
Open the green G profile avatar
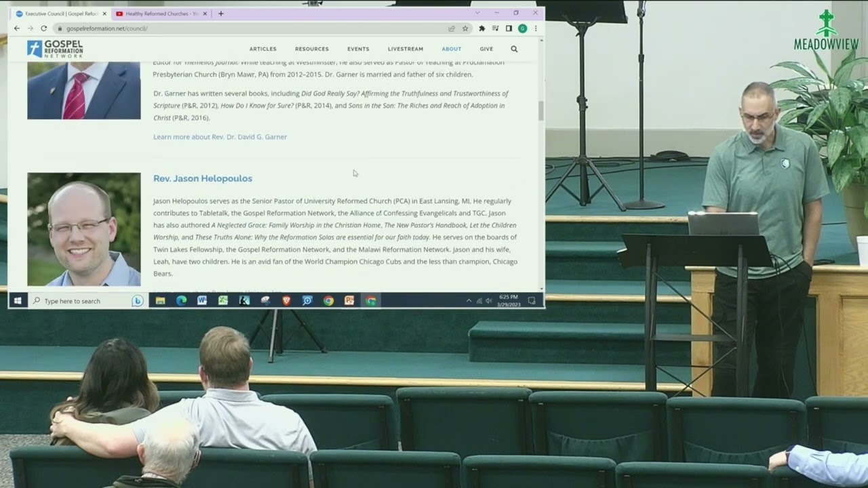tap(522, 28)
